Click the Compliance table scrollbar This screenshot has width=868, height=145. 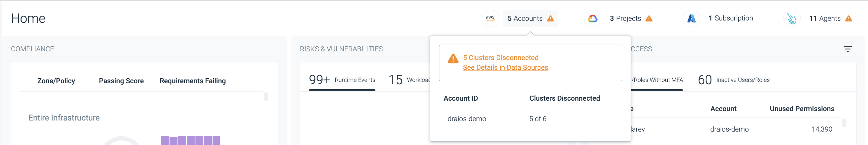point(266,97)
